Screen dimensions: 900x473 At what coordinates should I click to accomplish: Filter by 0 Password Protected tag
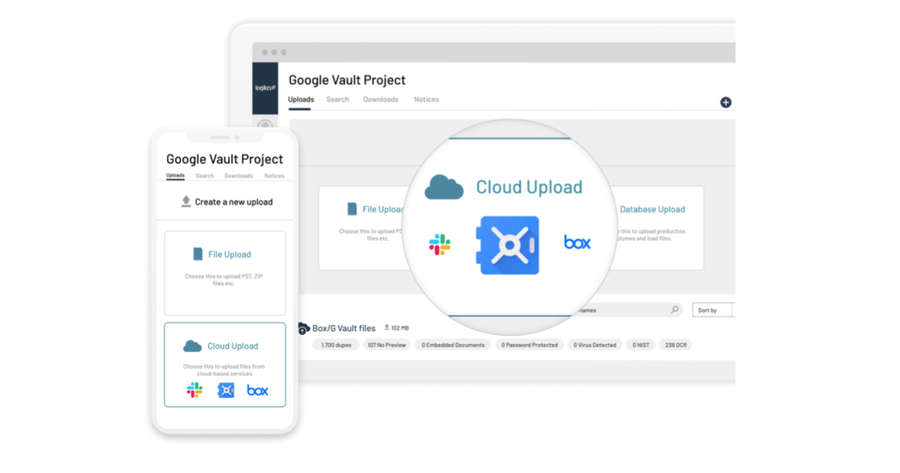pyautogui.click(x=529, y=345)
